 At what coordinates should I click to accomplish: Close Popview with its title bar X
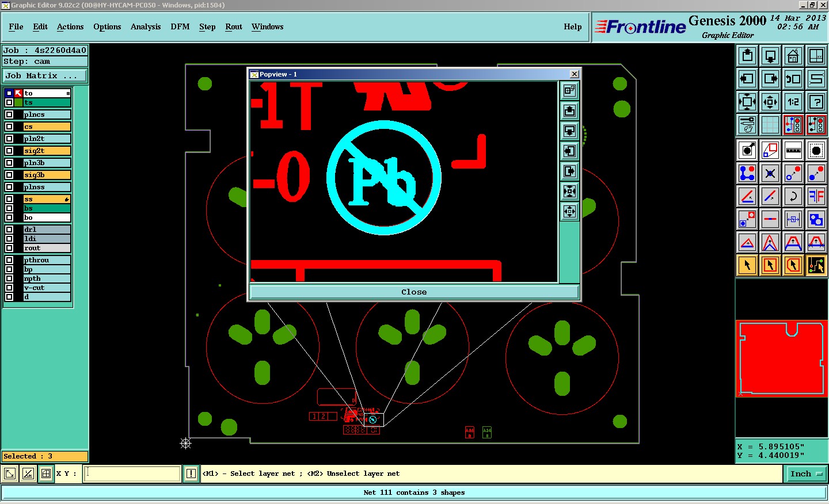574,74
